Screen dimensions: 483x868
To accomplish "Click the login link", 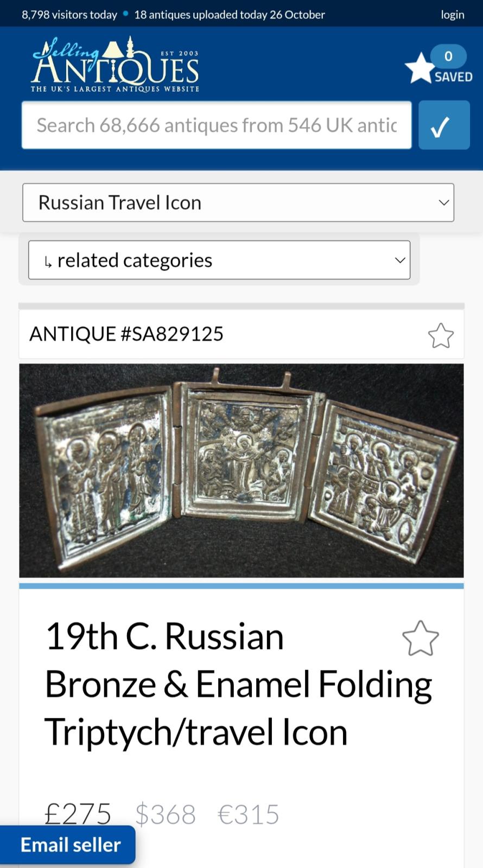I will (x=453, y=15).
